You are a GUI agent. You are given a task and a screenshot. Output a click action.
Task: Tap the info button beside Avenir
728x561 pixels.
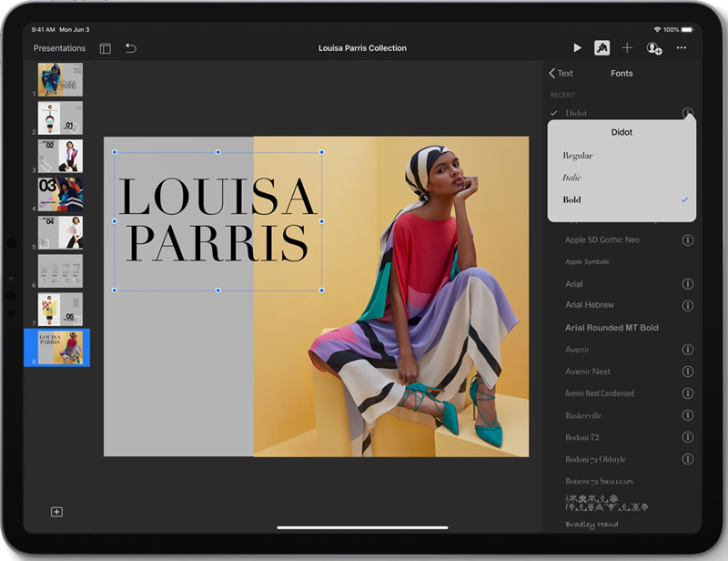coord(687,349)
